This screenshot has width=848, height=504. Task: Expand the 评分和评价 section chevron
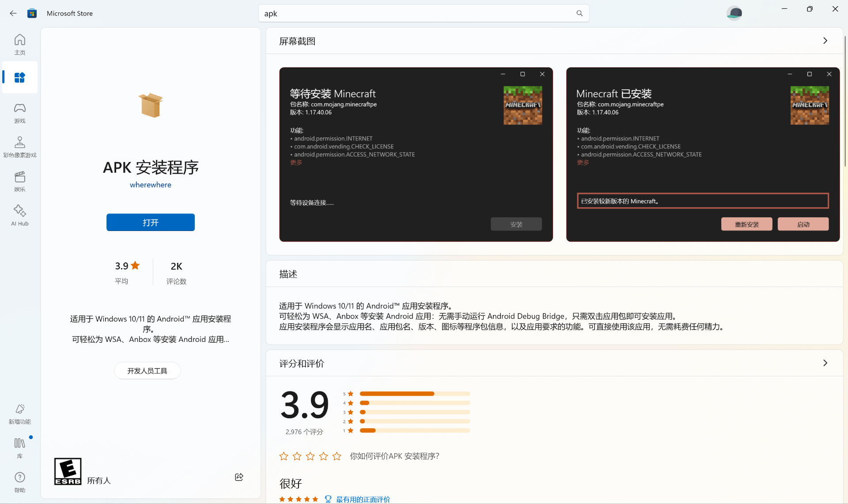tap(825, 363)
